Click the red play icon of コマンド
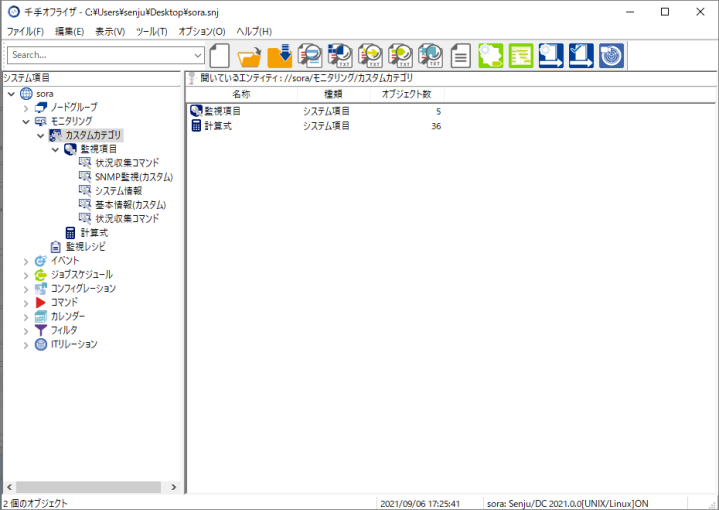 tap(41, 302)
